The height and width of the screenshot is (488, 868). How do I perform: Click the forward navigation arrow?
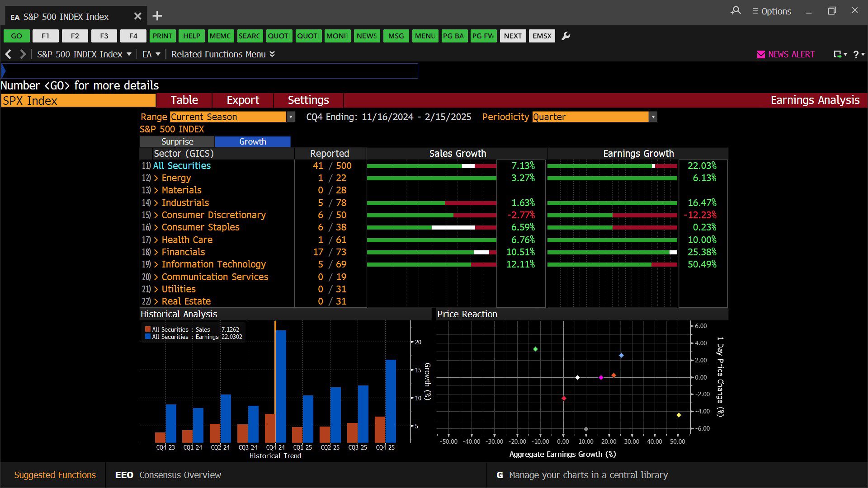pyautogui.click(x=23, y=54)
